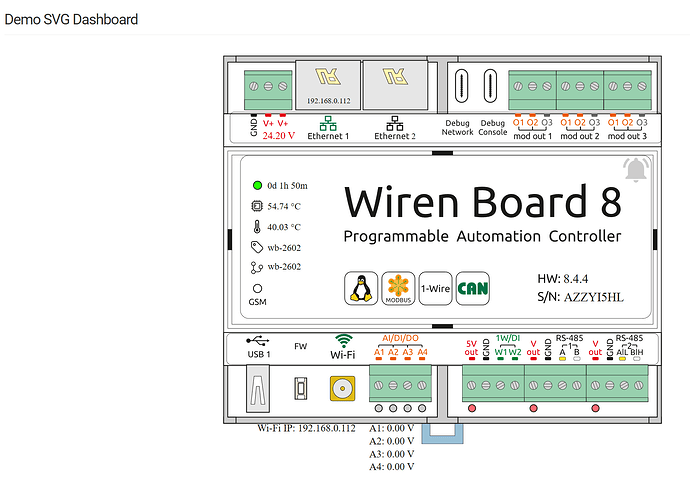Toggle the green uptime status indicator
The height and width of the screenshot is (479, 690).
[257, 186]
